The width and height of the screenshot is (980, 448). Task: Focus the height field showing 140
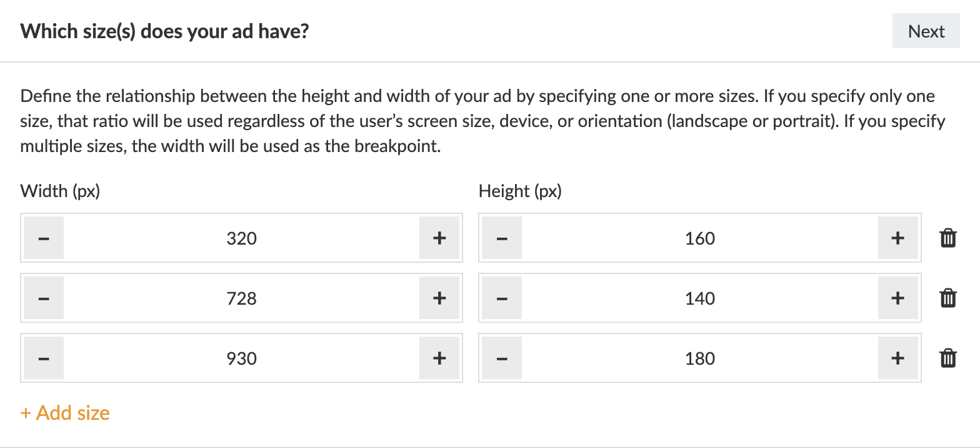pos(699,298)
